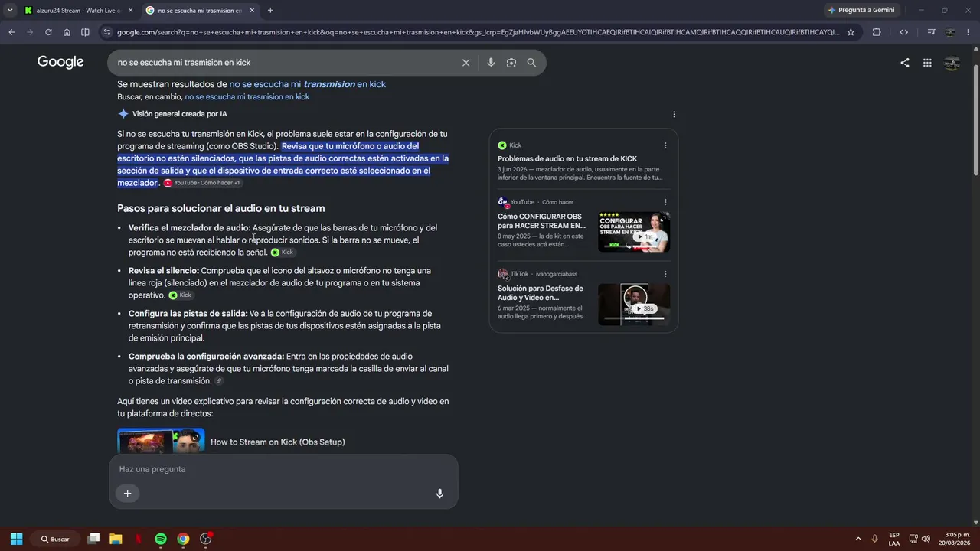This screenshot has width=980, height=551.
Task: Select the Google search results tab
Action: point(199,11)
